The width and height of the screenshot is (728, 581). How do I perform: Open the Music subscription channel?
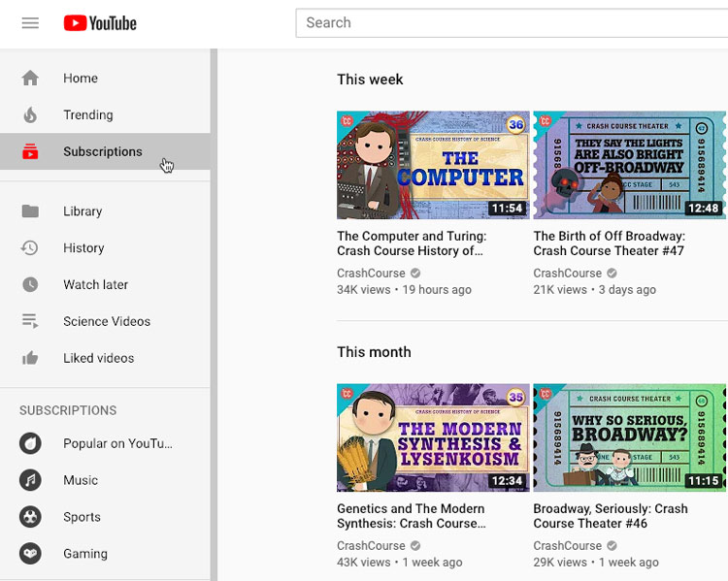105,480
